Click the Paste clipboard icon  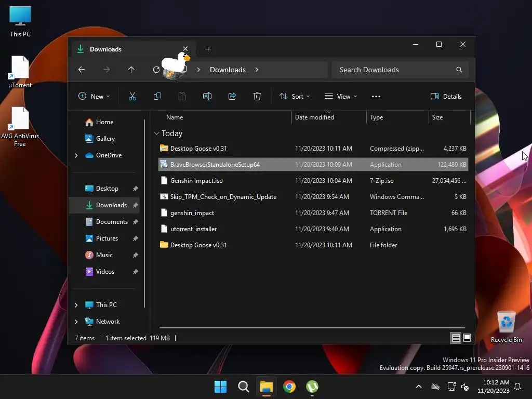(x=182, y=96)
